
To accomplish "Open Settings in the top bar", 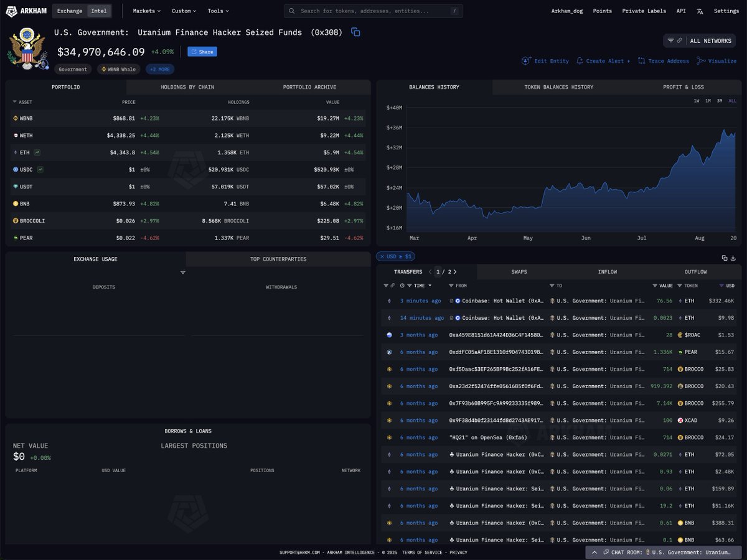I will pos(726,11).
